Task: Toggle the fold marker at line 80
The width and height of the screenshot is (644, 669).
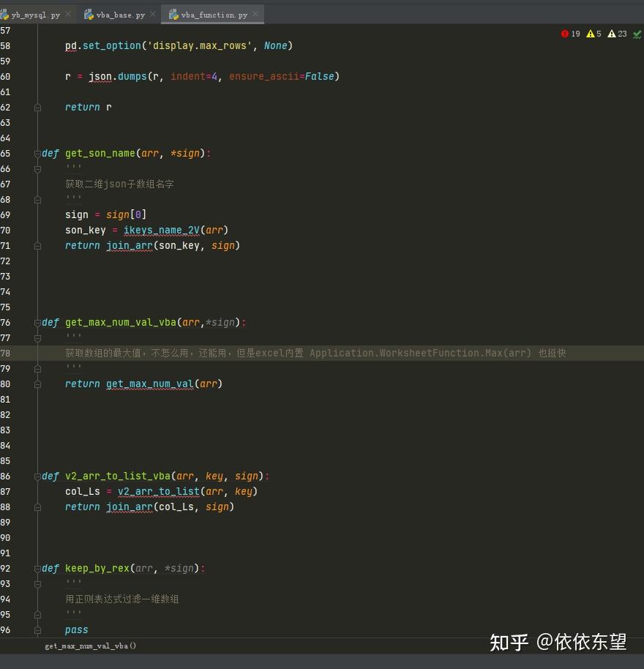Action: (37, 384)
